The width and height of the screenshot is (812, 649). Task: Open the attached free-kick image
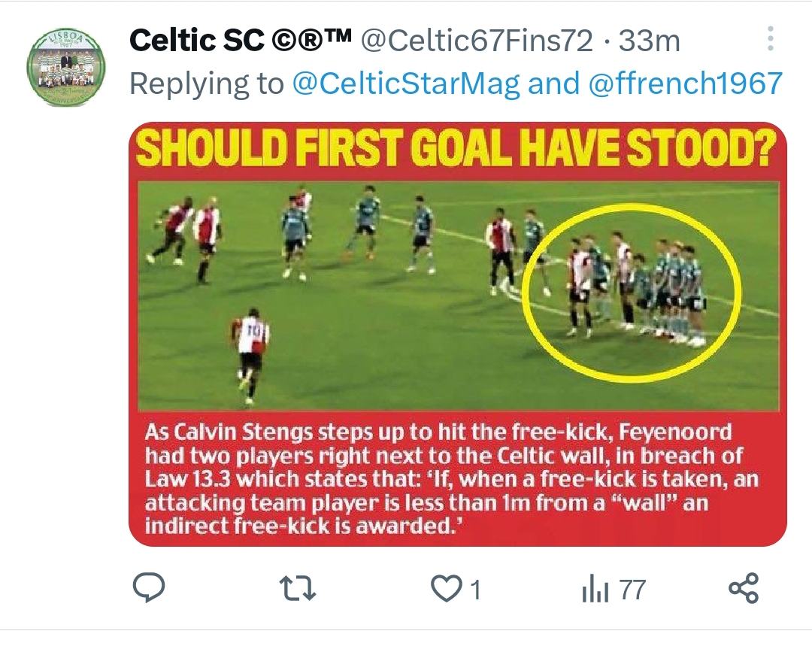(x=458, y=334)
